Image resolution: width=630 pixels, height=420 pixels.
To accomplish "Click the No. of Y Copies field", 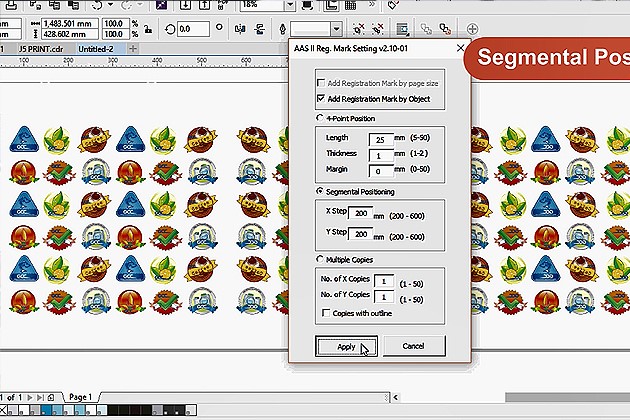I will (384, 297).
